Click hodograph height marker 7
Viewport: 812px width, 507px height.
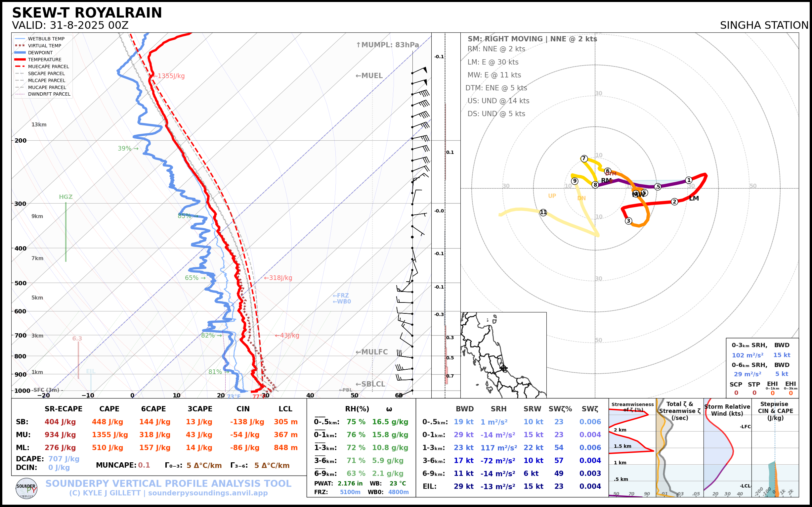[x=584, y=159]
